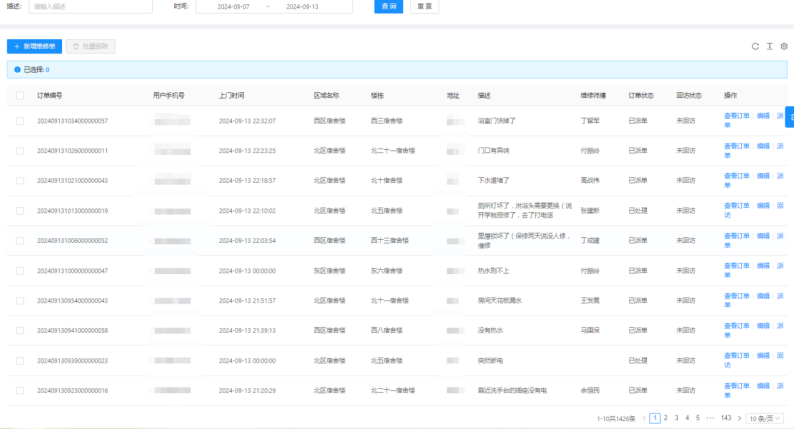Check the row for order 20240913102100000043
This screenshot has width=794, height=429.
pyautogui.click(x=20, y=181)
